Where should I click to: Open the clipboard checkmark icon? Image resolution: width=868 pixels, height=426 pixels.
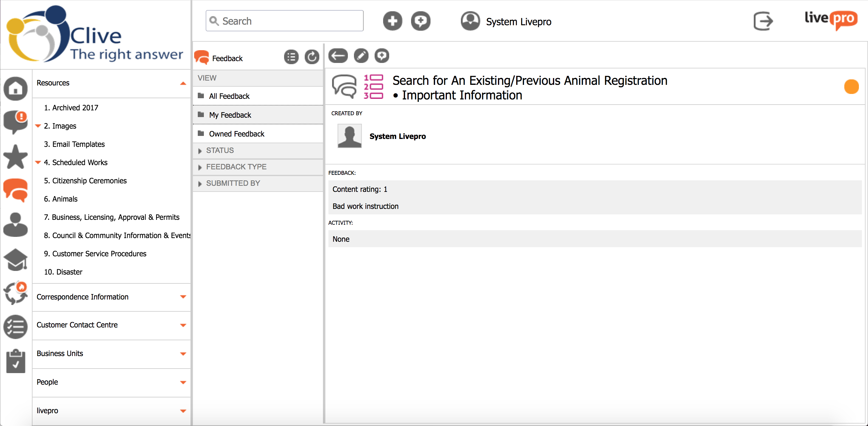click(15, 361)
